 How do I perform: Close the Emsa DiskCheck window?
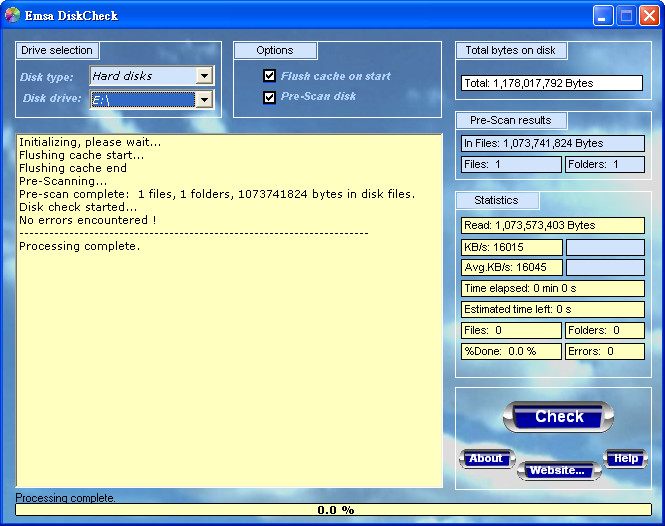[x=649, y=16]
